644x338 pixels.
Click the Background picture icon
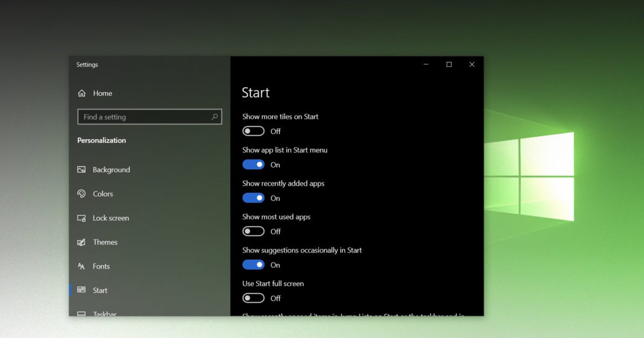[x=81, y=169]
